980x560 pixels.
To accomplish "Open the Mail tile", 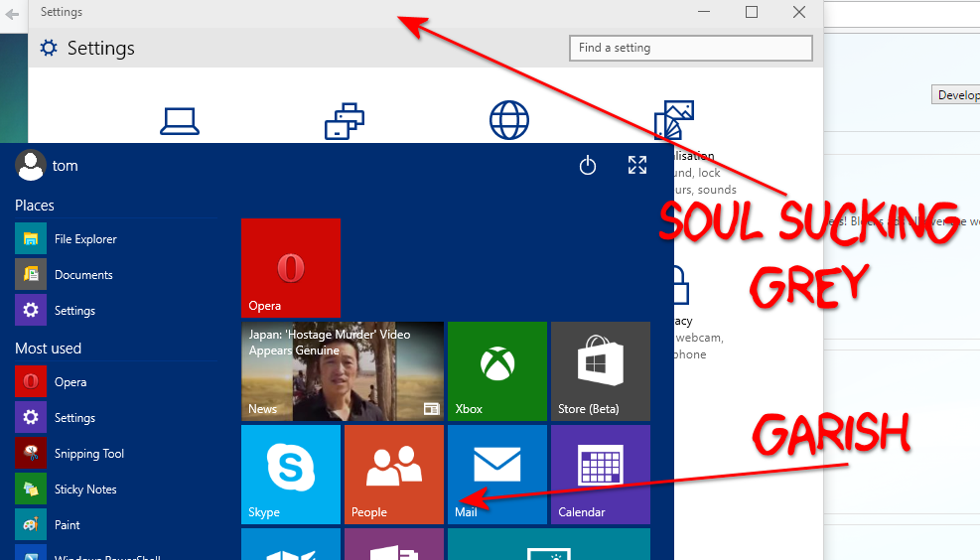I will [x=496, y=474].
